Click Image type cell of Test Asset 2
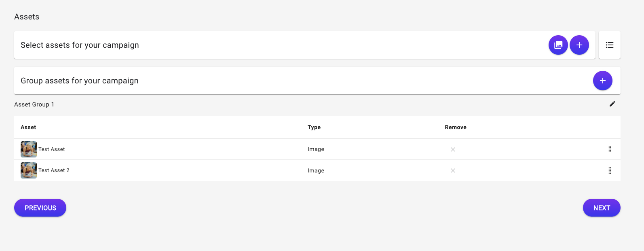Screen dimensions: 644x251 pos(316,170)
